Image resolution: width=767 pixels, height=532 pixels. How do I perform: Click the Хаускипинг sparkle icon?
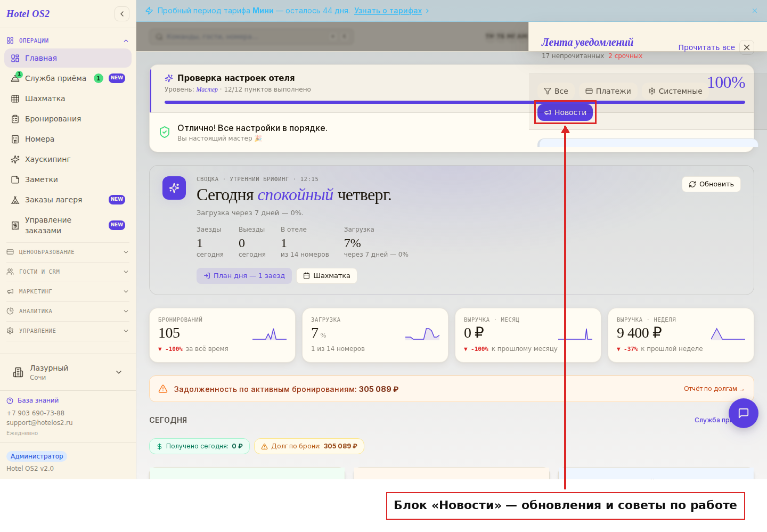(x=15, y=159)
